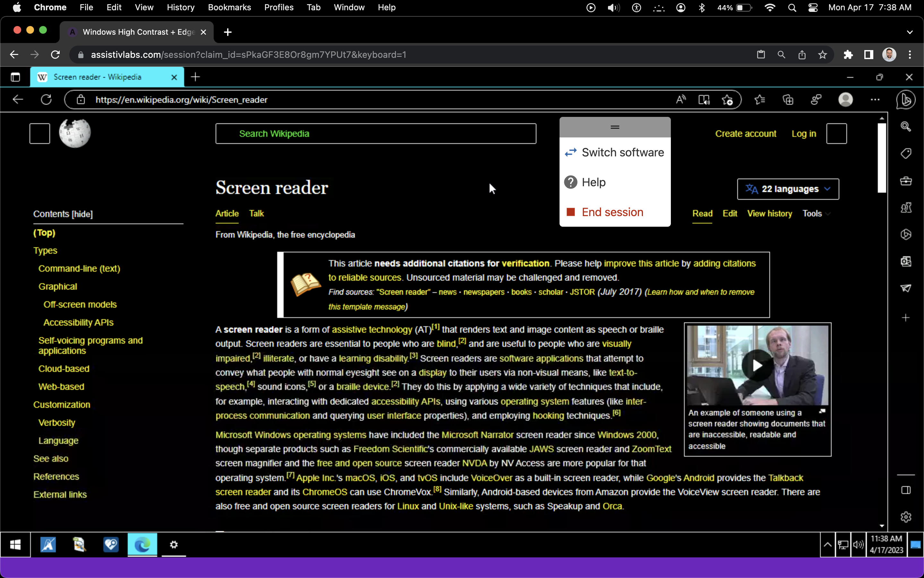Toggle Edge sidebar layout icon

click(906, 490)
